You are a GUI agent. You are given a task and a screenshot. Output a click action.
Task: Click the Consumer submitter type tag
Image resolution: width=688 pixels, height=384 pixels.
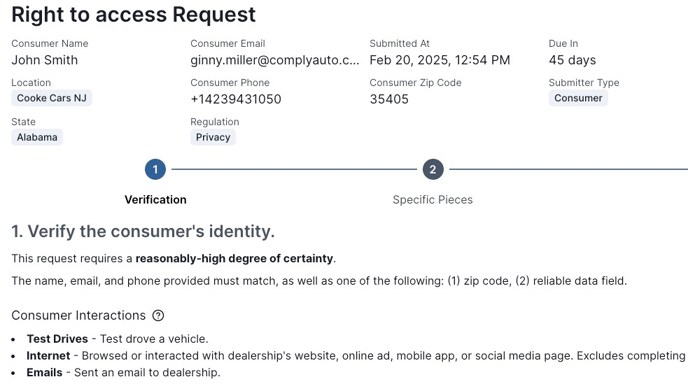[x=578, y=98]
